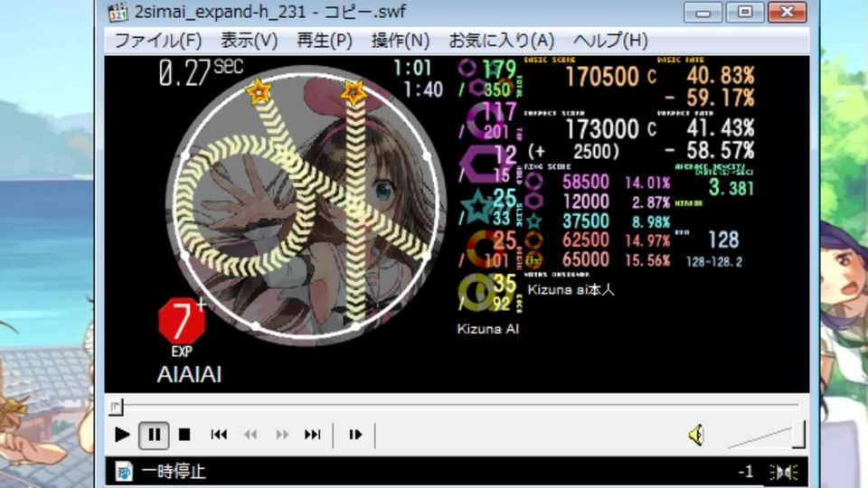Screen dimensions: 868x488
Task: Click the slide star icon beside 25/33
Action: [476, 206]
